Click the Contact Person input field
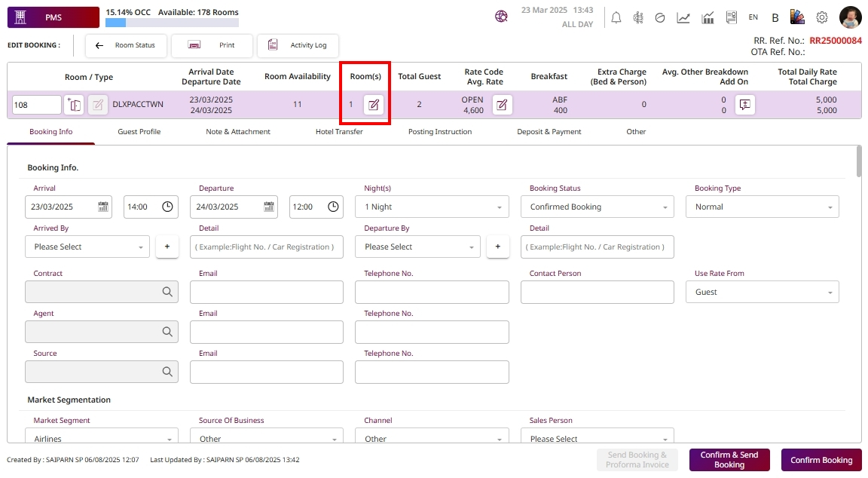The height and width of the screenshot is (478, 868). pos(597,292)
